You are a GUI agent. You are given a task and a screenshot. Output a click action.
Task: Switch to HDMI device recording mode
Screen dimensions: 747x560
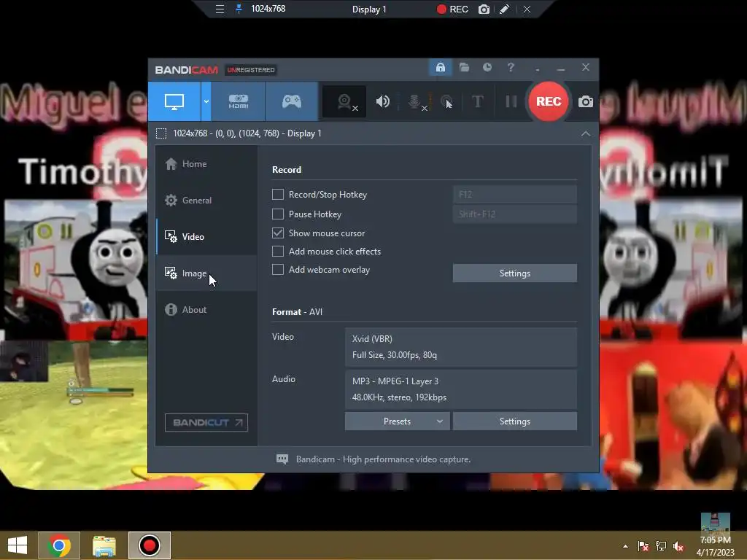tap(239, 101)
